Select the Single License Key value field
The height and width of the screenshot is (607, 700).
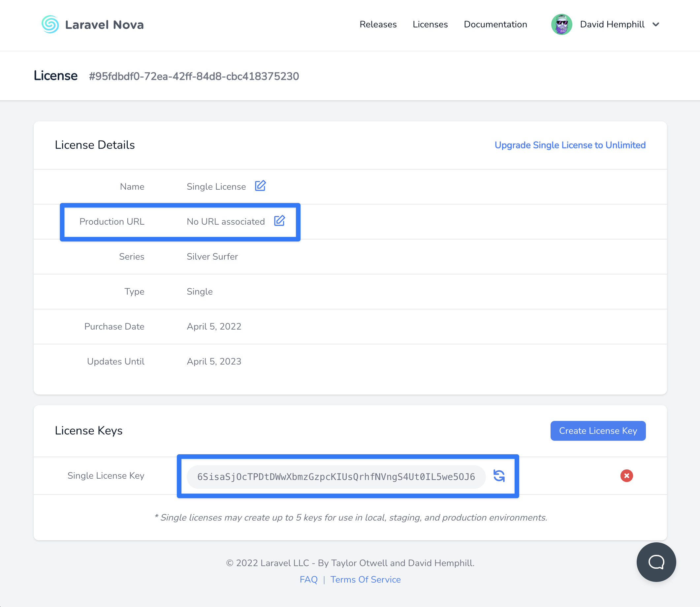click(336, 476)
